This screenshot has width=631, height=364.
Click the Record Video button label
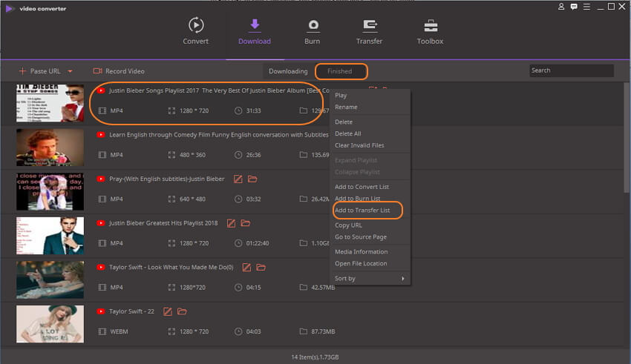pyautogui.click(x=125, y=71)
